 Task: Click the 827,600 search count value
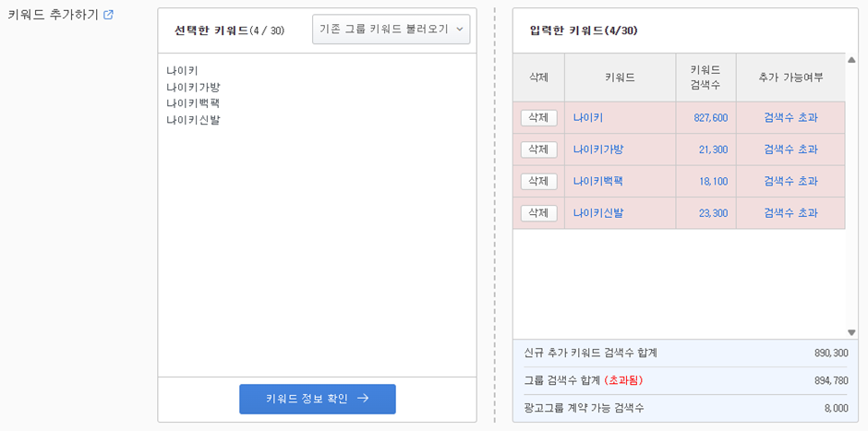(711, 118)
